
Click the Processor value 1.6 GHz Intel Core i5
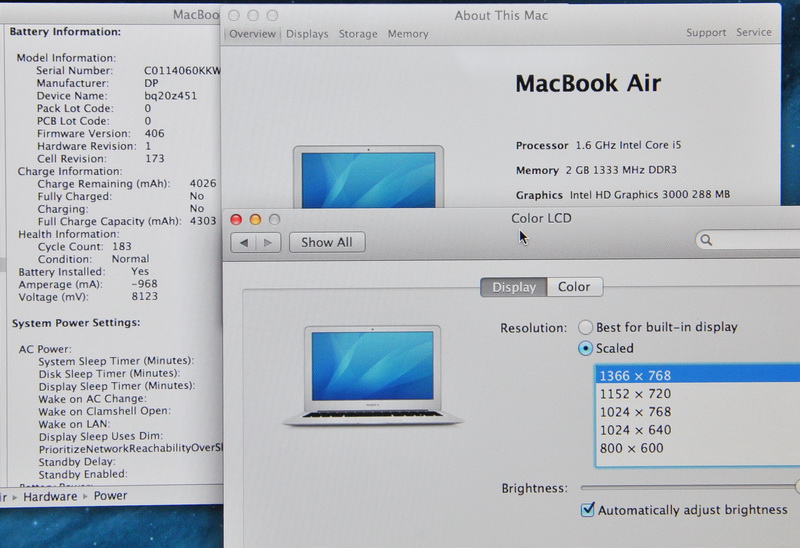628,145
